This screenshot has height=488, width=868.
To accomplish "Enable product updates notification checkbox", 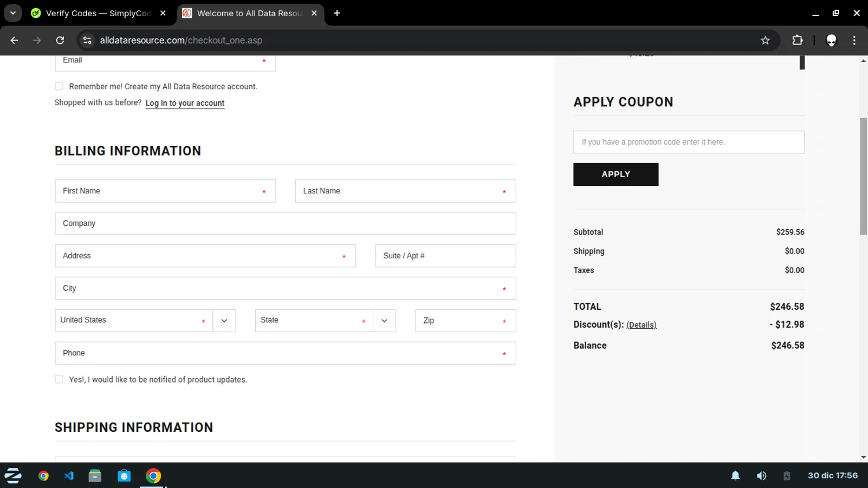I will click(59, 379).
